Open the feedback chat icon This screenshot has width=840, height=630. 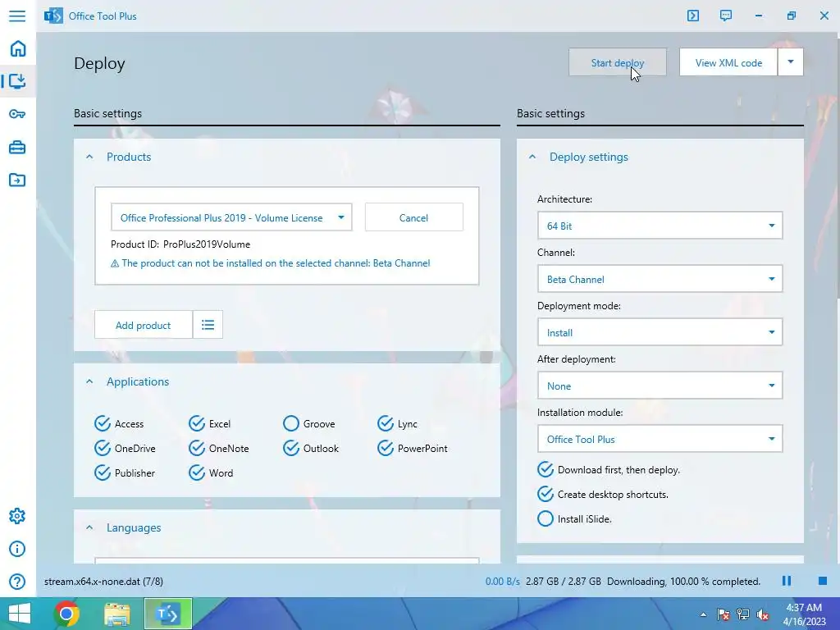[726, 16]
